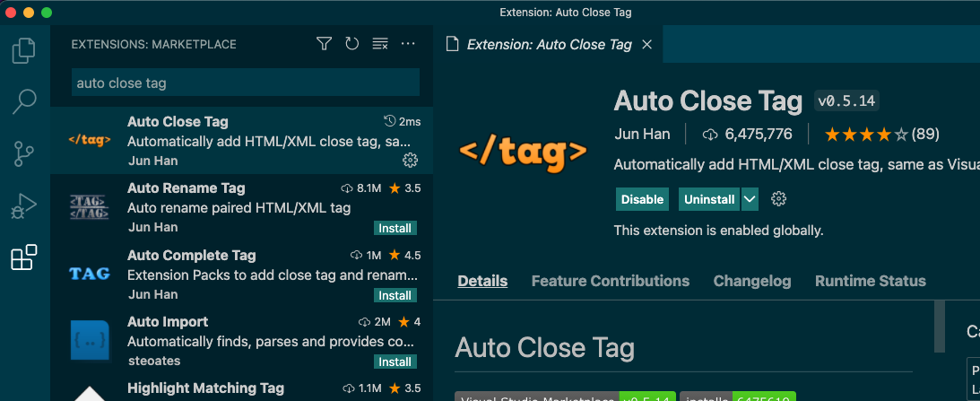Click the Auto Rename Tag 3.5 rating
Image resolution: width=980 pixels, height=401 pixels.
pos(405,188)
